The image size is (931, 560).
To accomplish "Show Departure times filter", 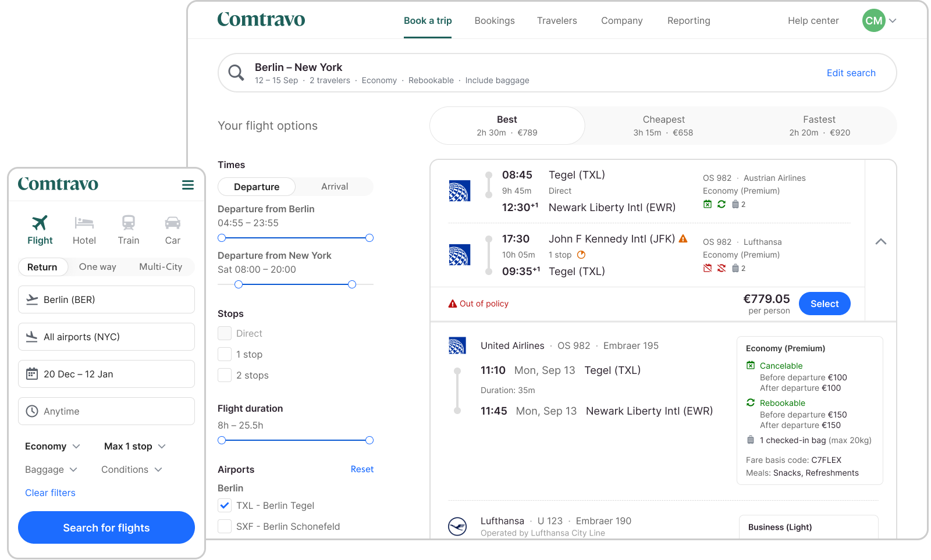I will [x=257, y=187].
